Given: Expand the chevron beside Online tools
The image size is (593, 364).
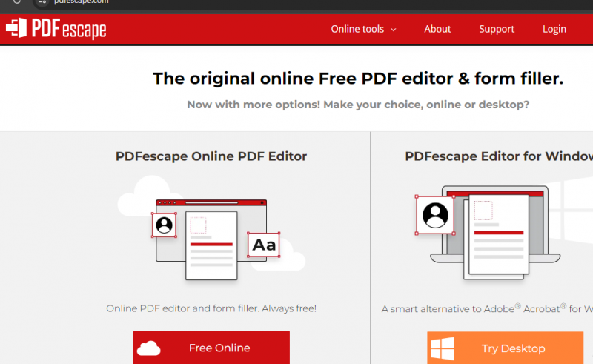Looking at the screenshot, I should [x=394, y=30].
